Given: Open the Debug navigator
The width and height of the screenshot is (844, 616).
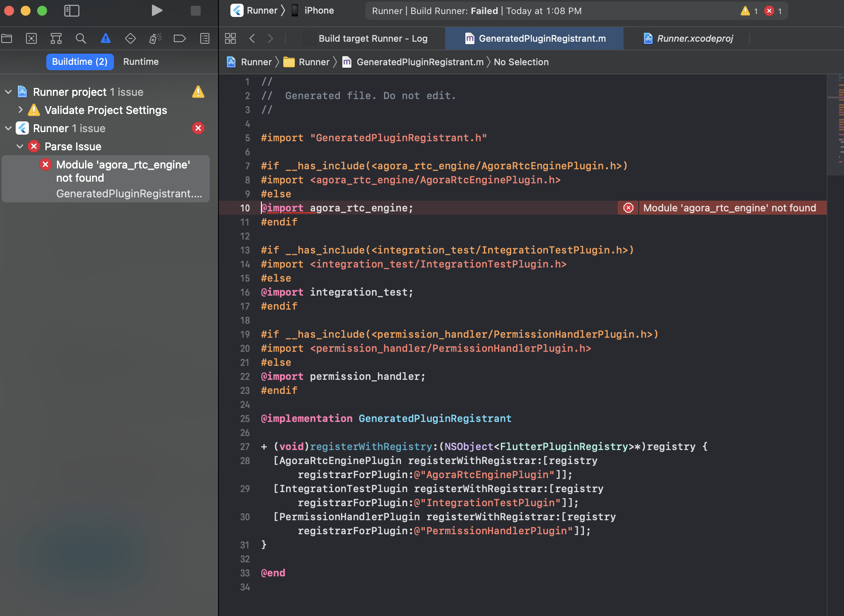Looking at the screenshot, I should point(155,38).
